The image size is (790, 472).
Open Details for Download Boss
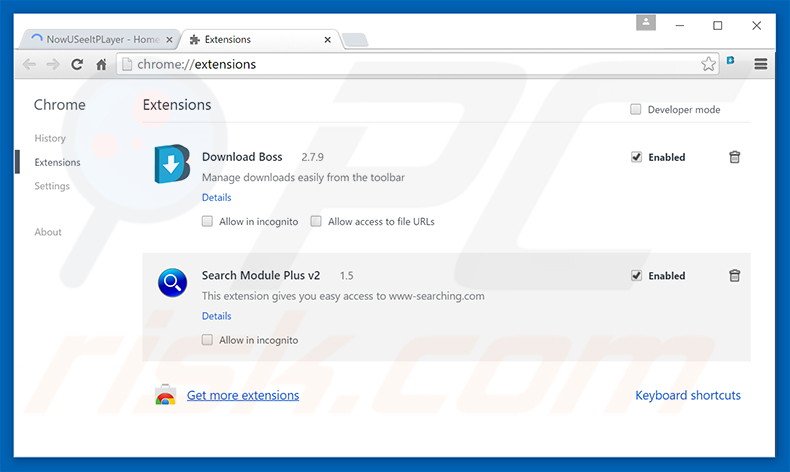click(217, 197)
